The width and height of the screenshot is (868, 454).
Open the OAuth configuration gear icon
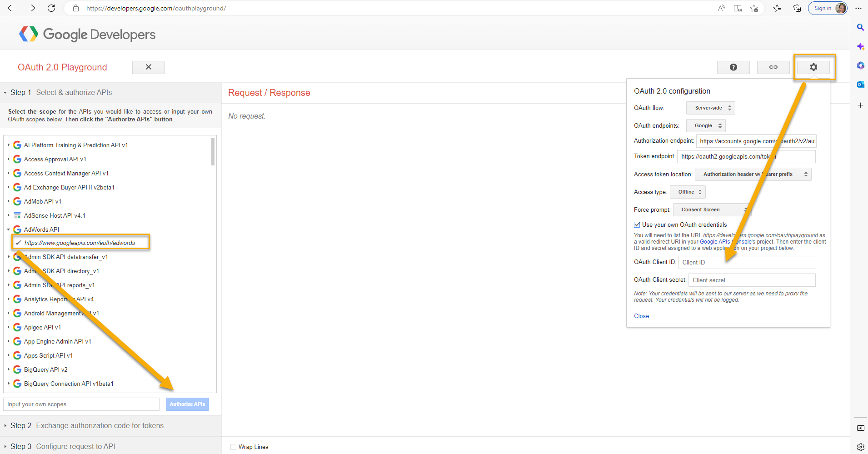(x=813, y=67)
